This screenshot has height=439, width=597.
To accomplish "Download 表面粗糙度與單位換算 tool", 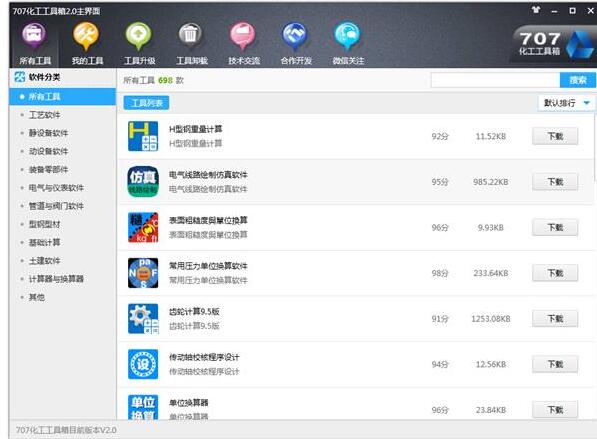I will coord(555,227).
